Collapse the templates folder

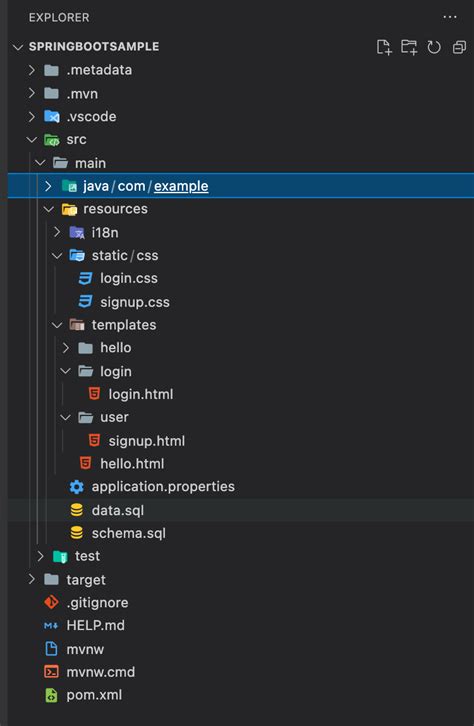(57, 325)
